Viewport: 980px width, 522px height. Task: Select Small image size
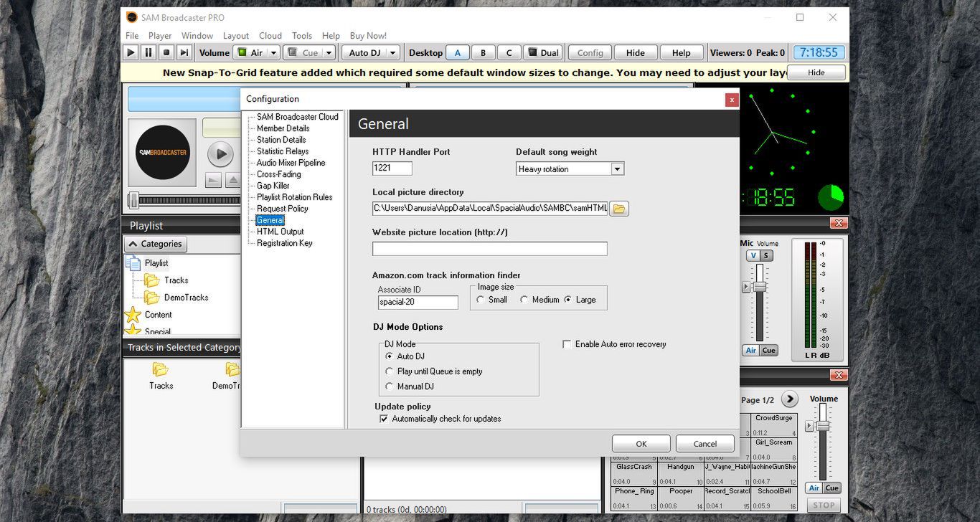click(481, 300)
